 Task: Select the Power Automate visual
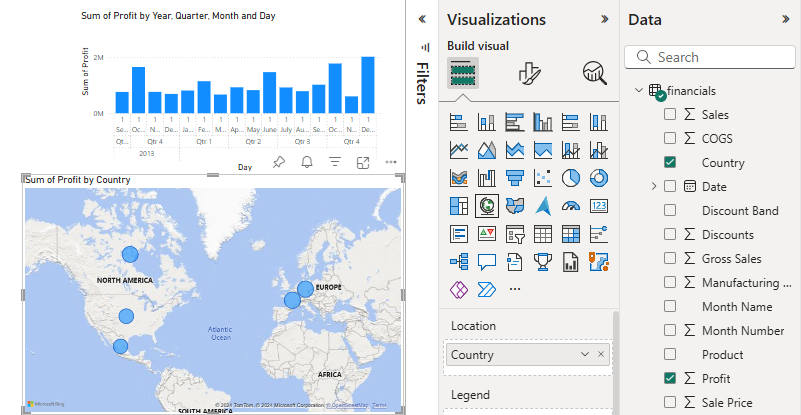[486, 289]
